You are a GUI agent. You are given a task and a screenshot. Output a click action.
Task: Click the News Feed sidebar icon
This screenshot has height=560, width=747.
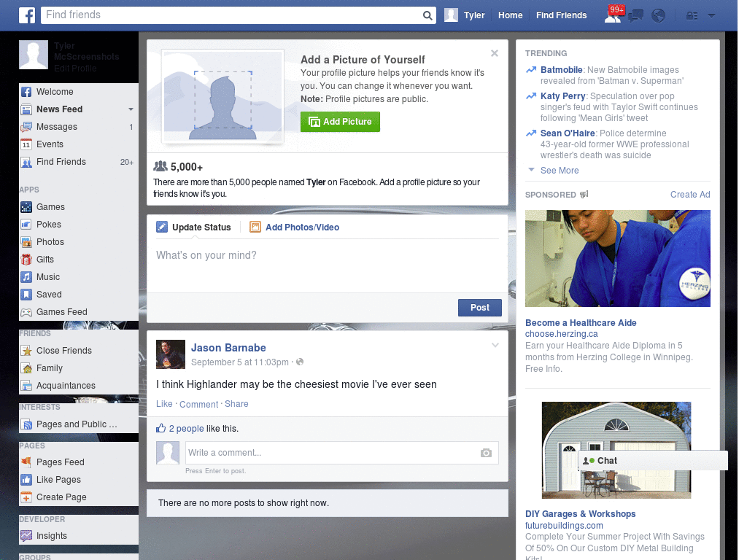[26, 109]
